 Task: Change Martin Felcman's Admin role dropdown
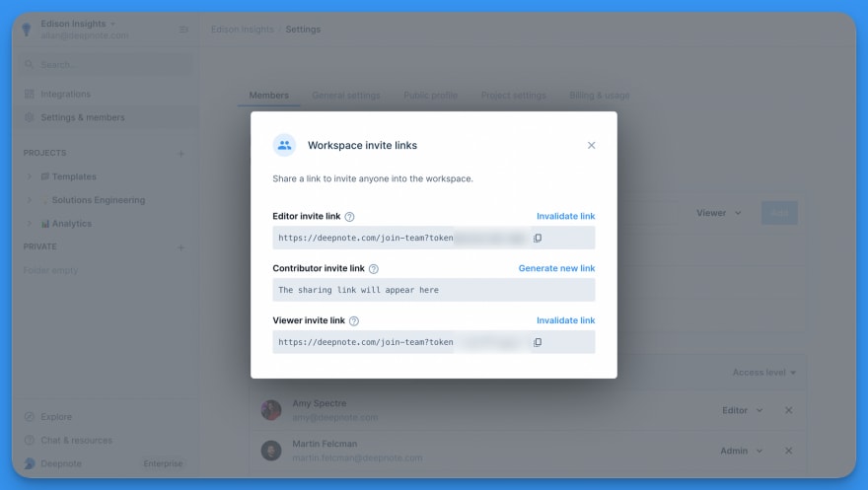[x=742, y=451]
